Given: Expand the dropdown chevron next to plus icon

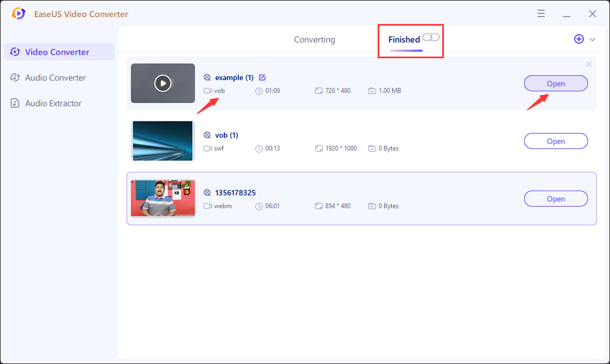Looking at the screenshot, I should click(x=592, y=40).
